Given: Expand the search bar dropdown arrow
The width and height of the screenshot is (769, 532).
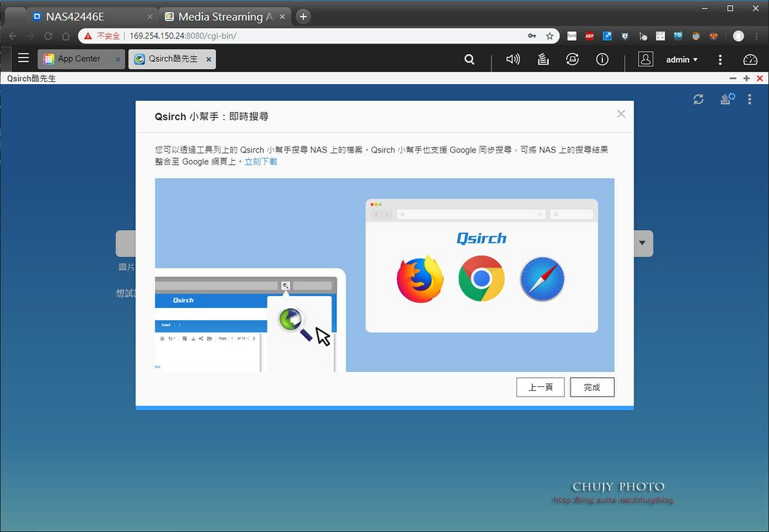Looking at the screenshot, I should 643,243.
